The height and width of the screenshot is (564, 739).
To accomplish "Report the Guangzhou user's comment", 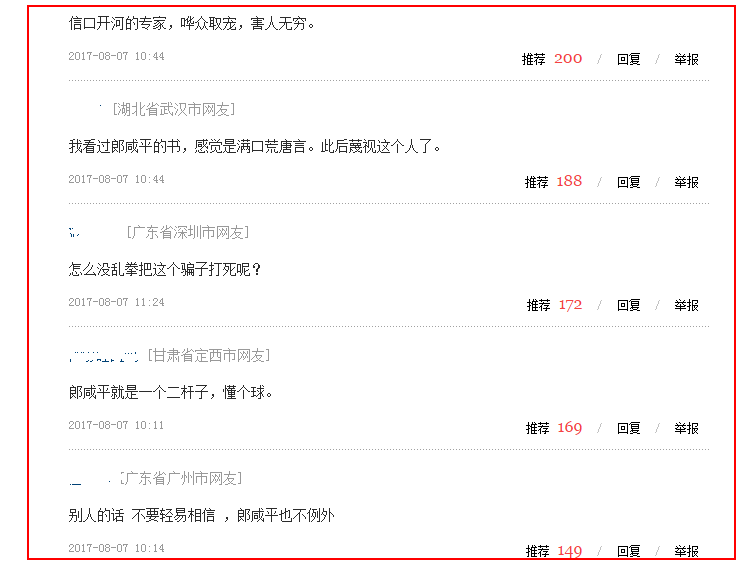I will 686,551.
